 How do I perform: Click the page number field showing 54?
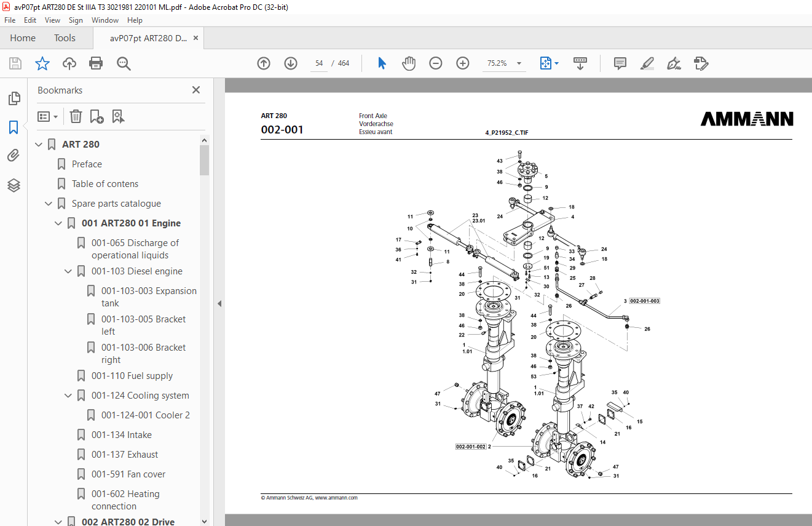(x=319, y=63)
